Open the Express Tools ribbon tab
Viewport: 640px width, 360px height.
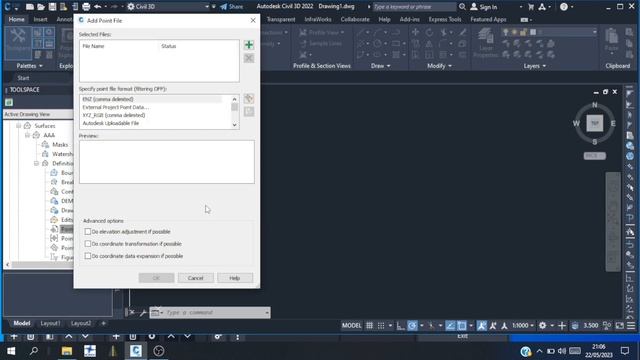tap(444, 19)
